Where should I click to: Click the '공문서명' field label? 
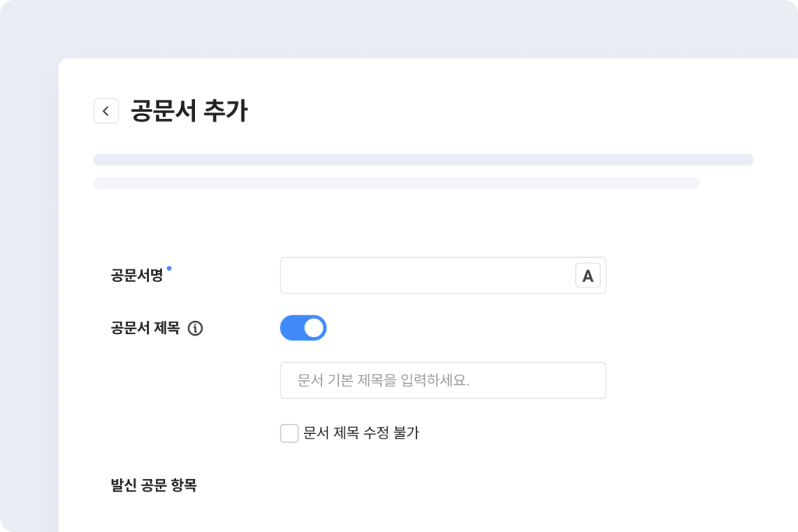pos(137,276)
